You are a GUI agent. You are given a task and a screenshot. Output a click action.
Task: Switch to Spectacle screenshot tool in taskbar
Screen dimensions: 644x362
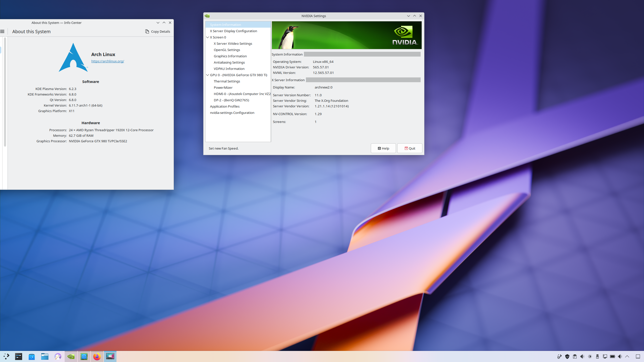[x=110, y=356]
